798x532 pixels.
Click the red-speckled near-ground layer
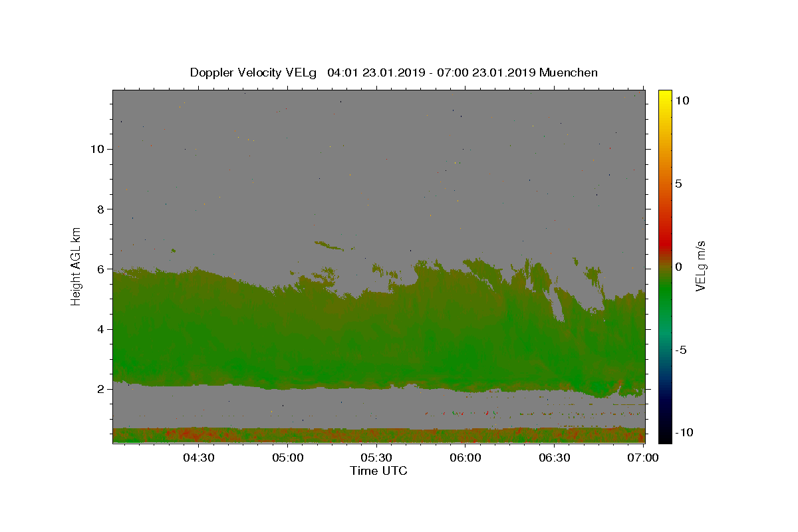[378, 435]
